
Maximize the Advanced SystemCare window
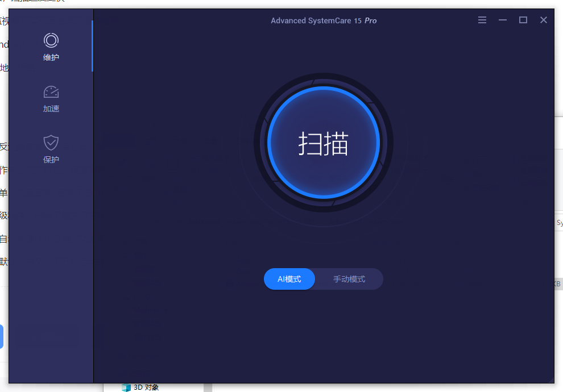click(523, 20)
